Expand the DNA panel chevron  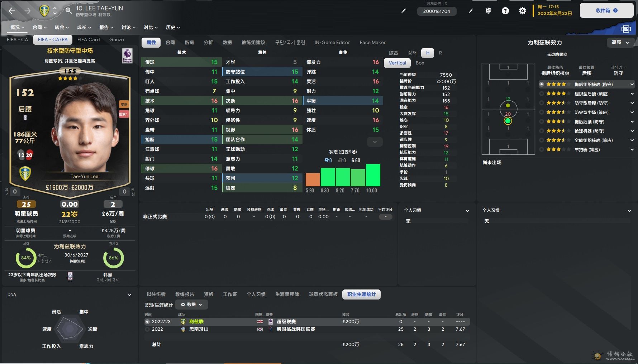pyautogui.click(x=129, y=295)
